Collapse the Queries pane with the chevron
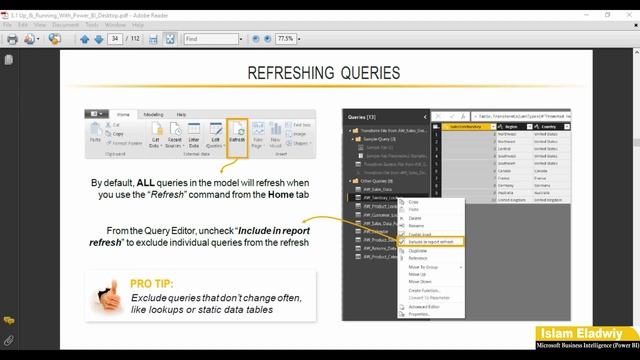This screenshot has height=360, width=640. (425, 117)
